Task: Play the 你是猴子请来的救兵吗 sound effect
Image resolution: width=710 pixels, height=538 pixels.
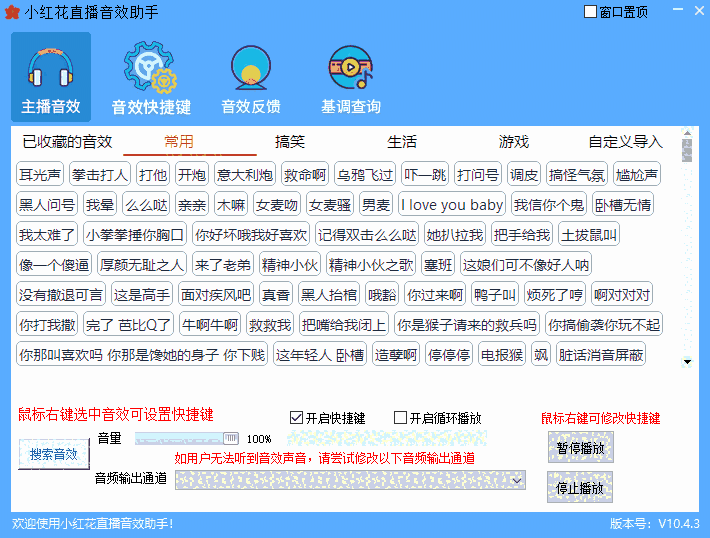Action: point(466,325)
